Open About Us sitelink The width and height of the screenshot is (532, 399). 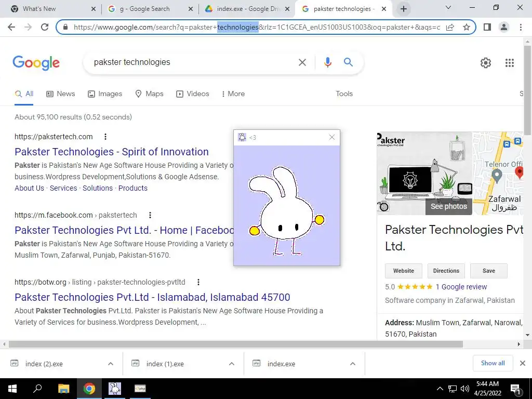point(29,188)
